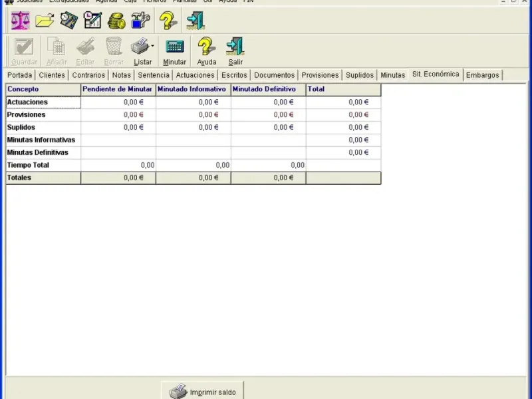
Task: Click the open folder icon in top toolbar
Action: click(x=45, y=21)
